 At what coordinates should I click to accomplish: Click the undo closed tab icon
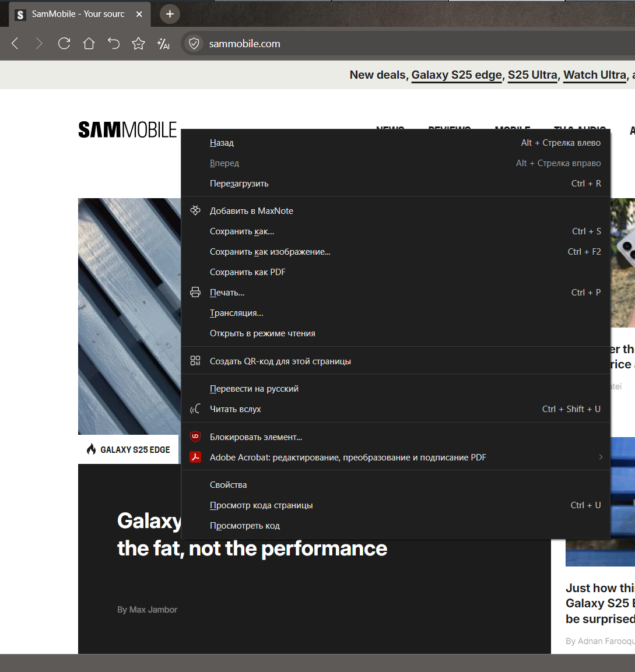114,43
